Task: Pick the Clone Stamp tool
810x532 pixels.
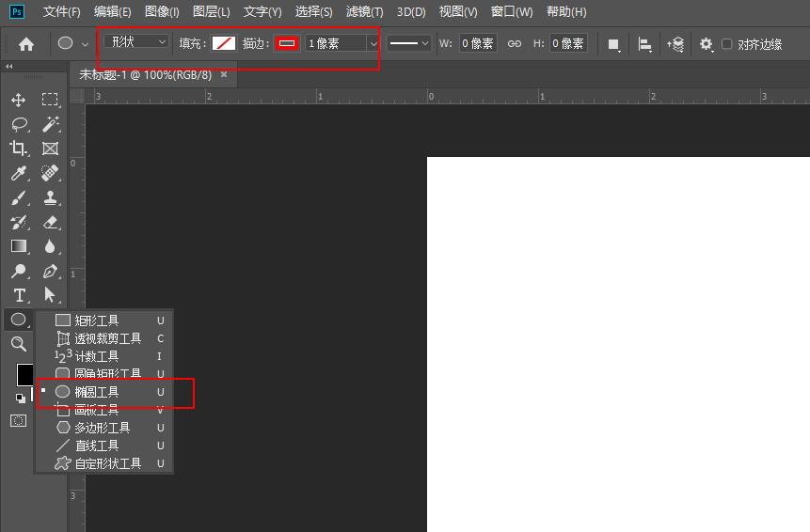Action: pos(50,197)
